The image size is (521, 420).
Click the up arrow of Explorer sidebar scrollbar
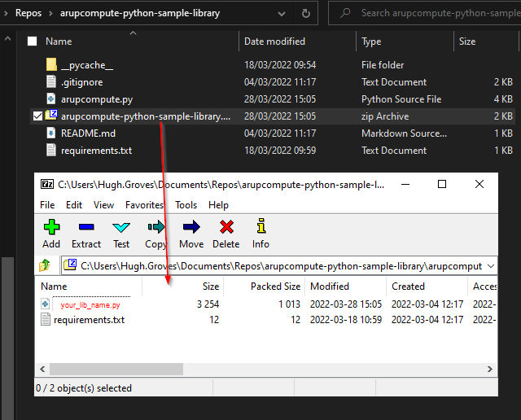click(x=7, y=38)
